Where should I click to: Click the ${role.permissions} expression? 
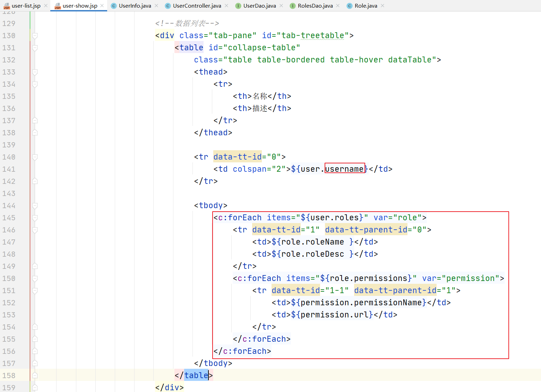pos(366,278)
